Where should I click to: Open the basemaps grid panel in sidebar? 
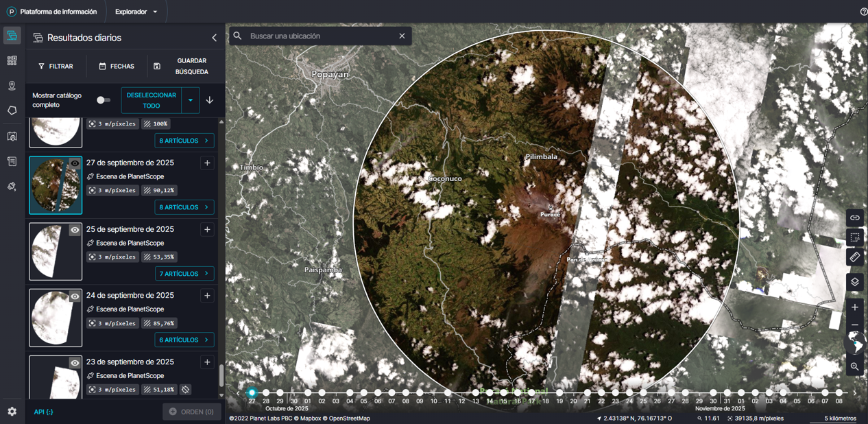point(11,60)
